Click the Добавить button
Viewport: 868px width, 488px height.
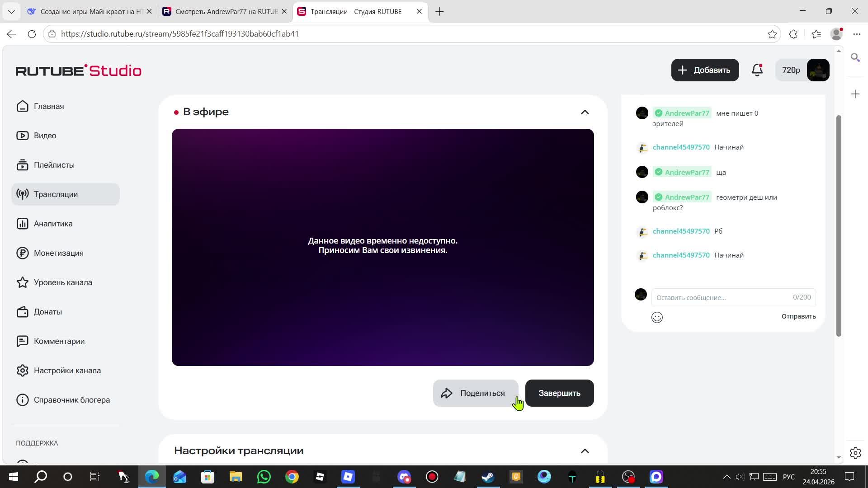pos(704,70)
